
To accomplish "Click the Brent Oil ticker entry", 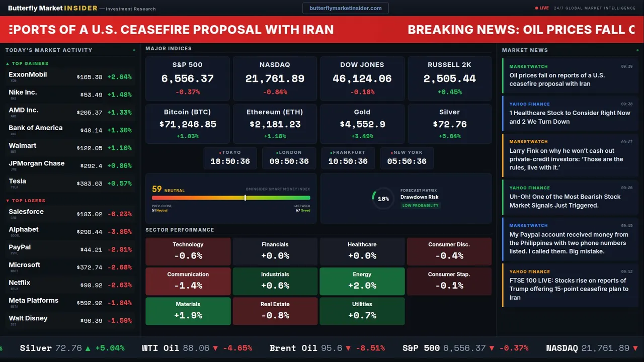I will point(327,348).
